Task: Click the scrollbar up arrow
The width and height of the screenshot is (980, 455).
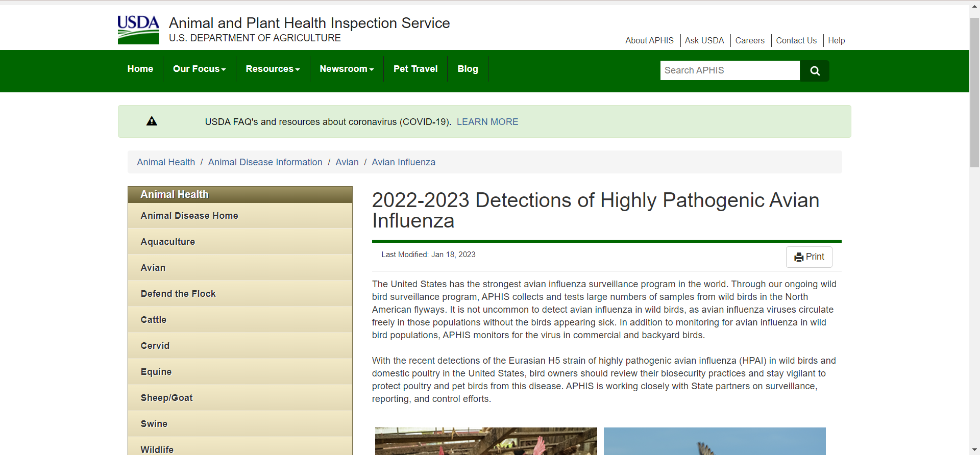Action: click(974, 7)
